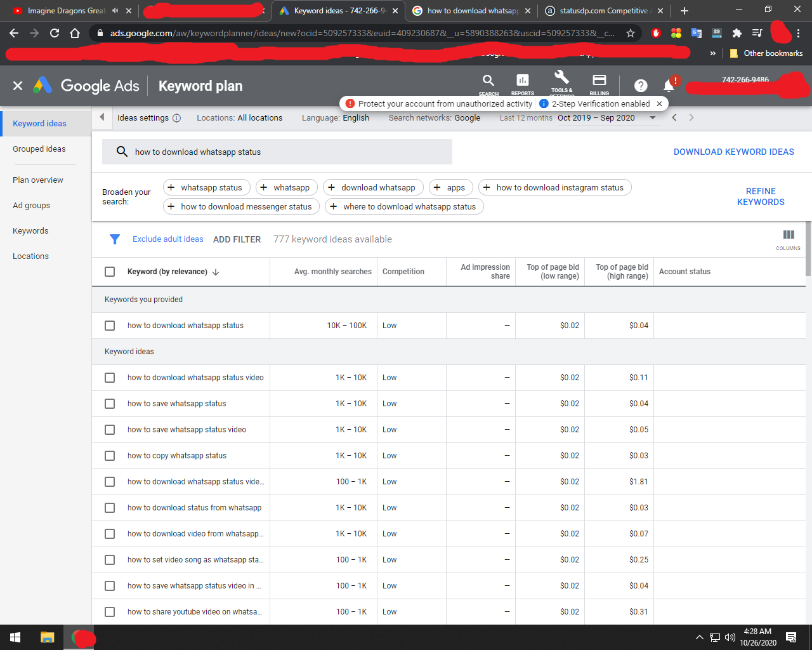Open the date range dropdown arrow
The height and width of the screenshot is (650, 812).
pos(653,117)
